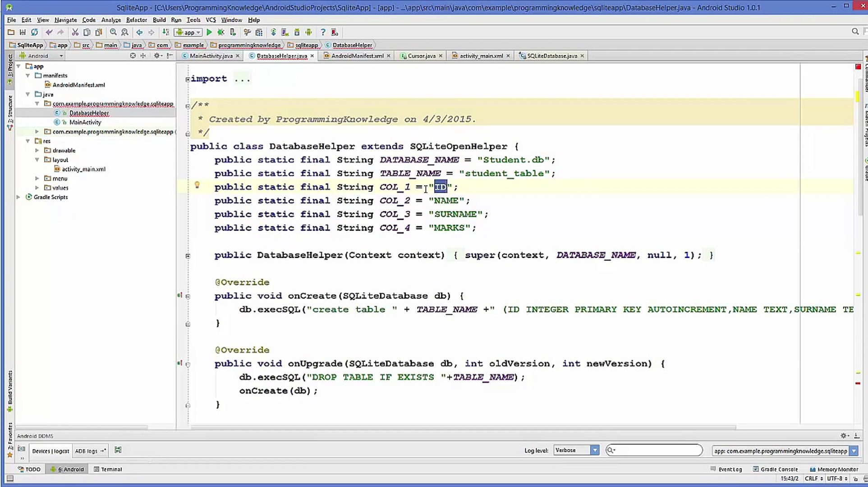Open Help with the question mark icon
Screen dimensions: 868x487
coord(323,32)
